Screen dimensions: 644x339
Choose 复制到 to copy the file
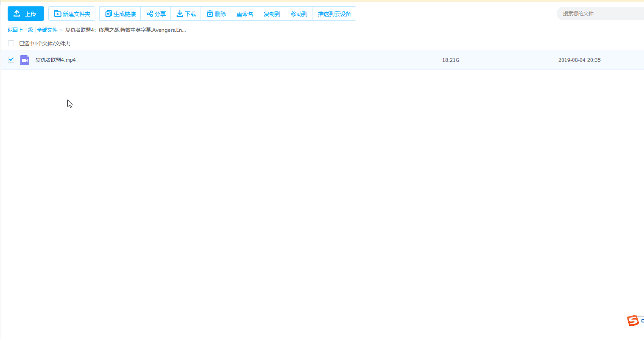coord(272,14)
